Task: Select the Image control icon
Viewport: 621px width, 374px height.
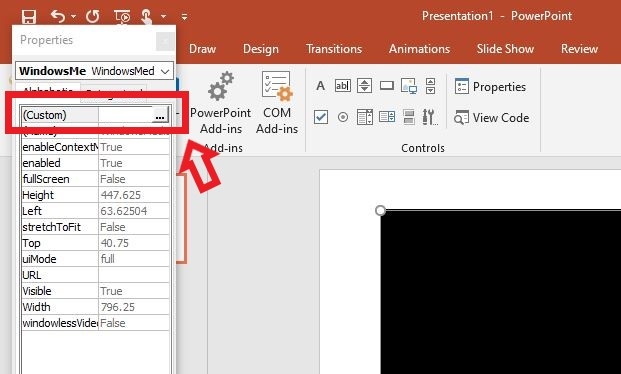Action: (x=409, y=86)
